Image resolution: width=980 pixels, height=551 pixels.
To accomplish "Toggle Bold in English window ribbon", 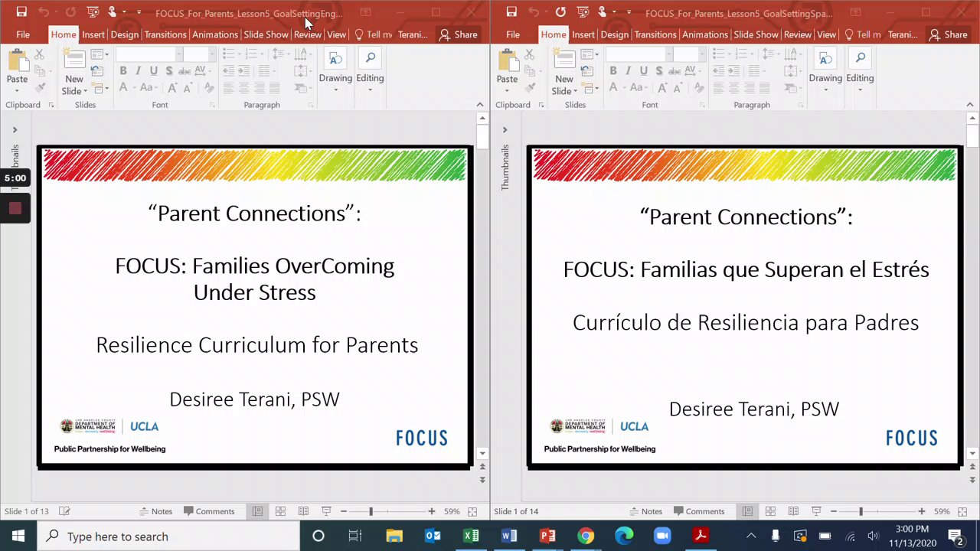I will [x=122, y=70].
